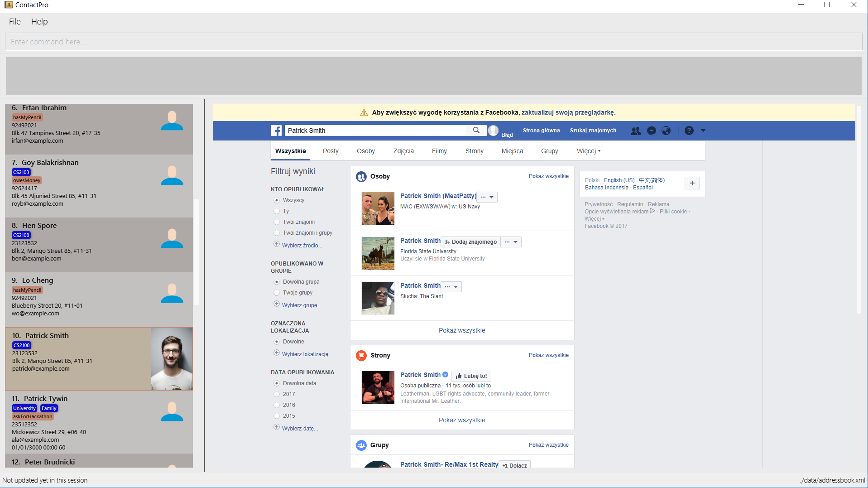Image resolution: width=868 pixels, height=488 pixels.
Task: Click the CS2103 tag on Goy Balakrishnan
Action: 21,172
